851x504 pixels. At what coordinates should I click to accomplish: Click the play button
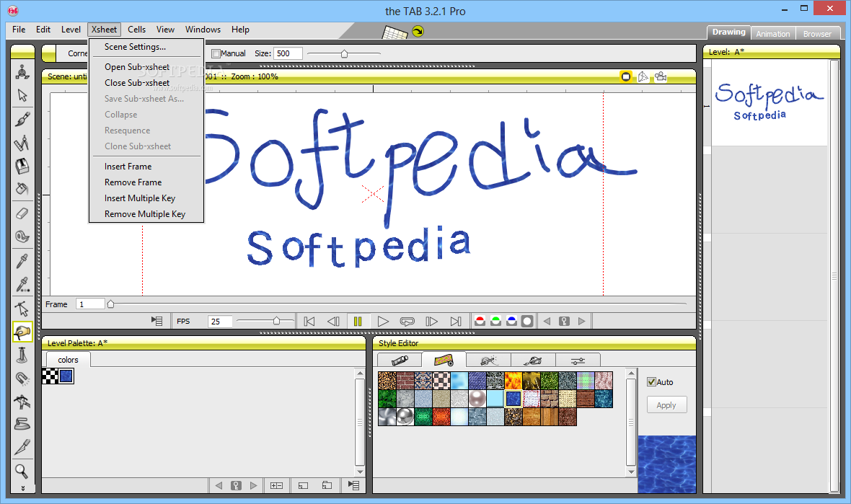383,321
